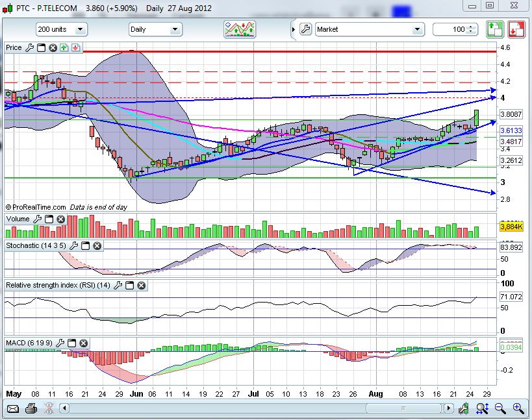Click the zoom out magnifier icon

pos(500,408)
